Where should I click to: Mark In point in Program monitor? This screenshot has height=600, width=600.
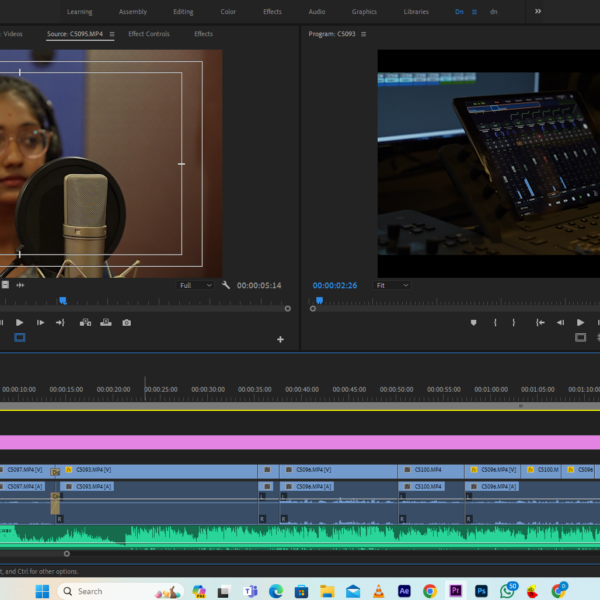click(x=495, y=323)
